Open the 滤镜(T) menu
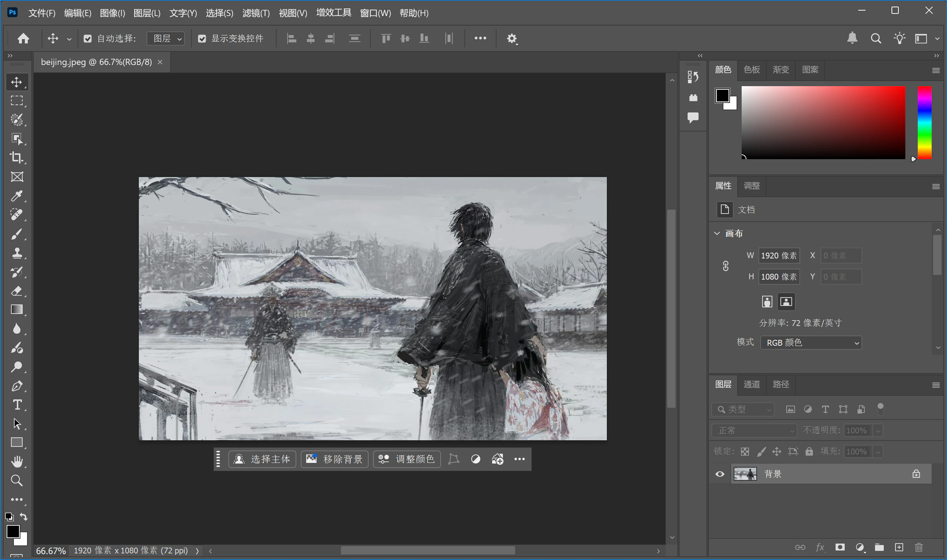The height and width of the screenshot is (560, 947). (x=256, y=13)
